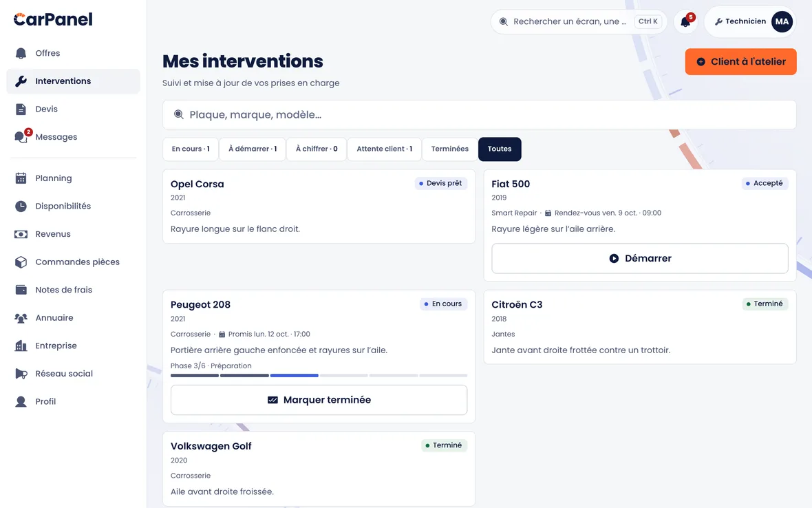Click calendar icon beside Rendez-vous ven. 9 oct.
This screenshot has width=812, height=508.
[548, 213]
